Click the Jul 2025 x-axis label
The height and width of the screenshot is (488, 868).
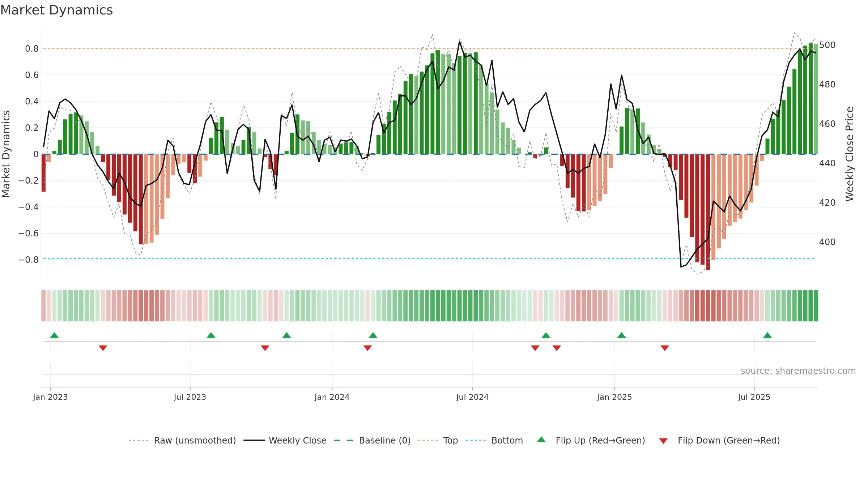754,397
